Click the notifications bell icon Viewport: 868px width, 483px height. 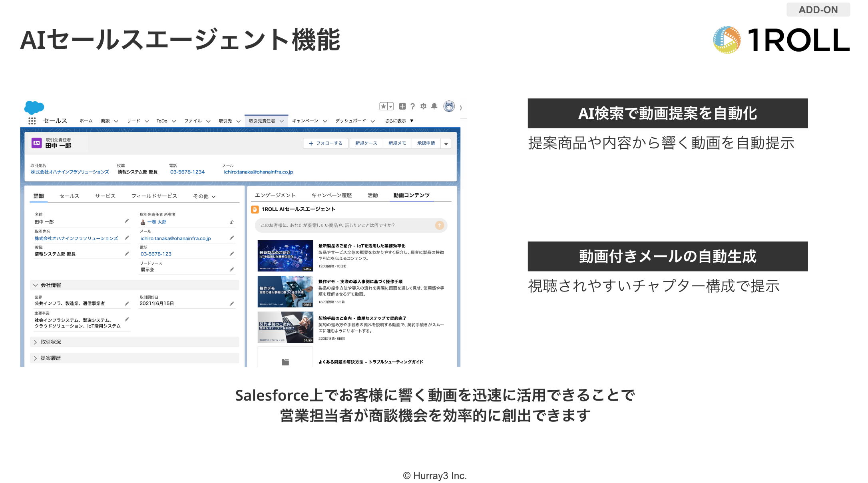[x=434, y=106]
